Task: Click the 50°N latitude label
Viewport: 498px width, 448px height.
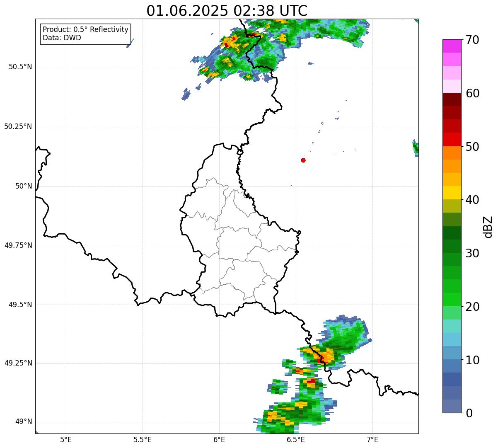Action: click(24, 186)
